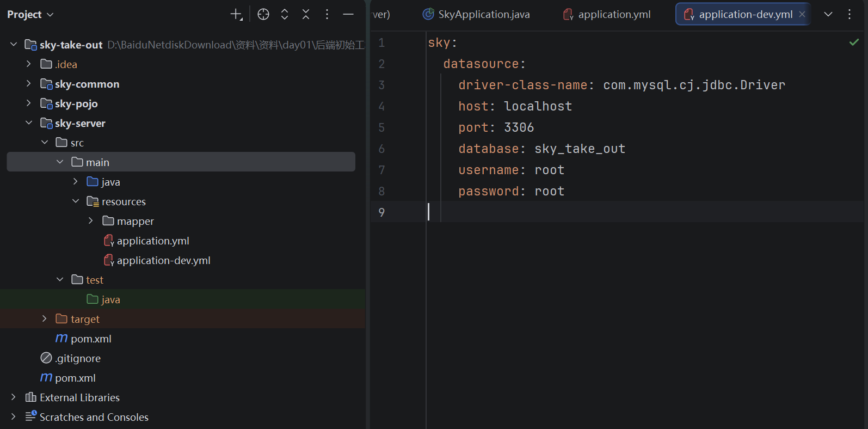The width and height of the screenshot is (868, 429).
Task: Collapse the test folder
Action: coord(60,279)
